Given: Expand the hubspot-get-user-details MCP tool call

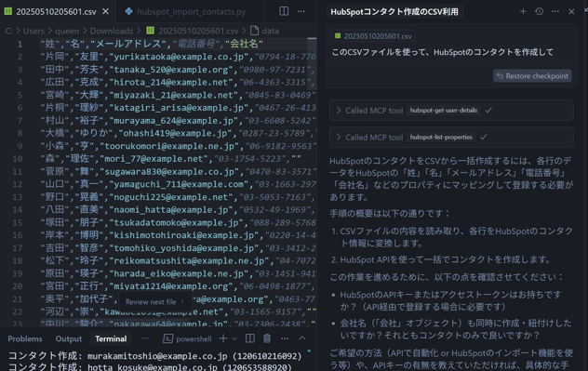Looking at the screenshot, I should coord(451,110).
